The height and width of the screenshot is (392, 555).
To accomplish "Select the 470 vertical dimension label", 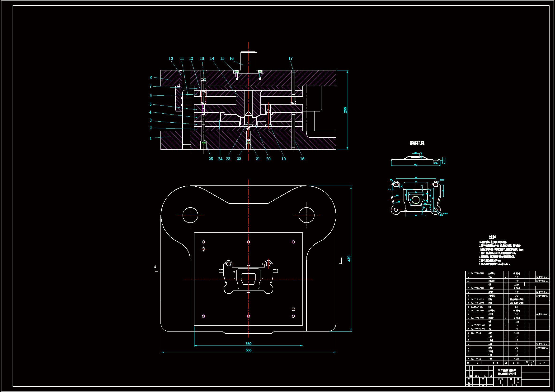I will [x=349, y=258].
